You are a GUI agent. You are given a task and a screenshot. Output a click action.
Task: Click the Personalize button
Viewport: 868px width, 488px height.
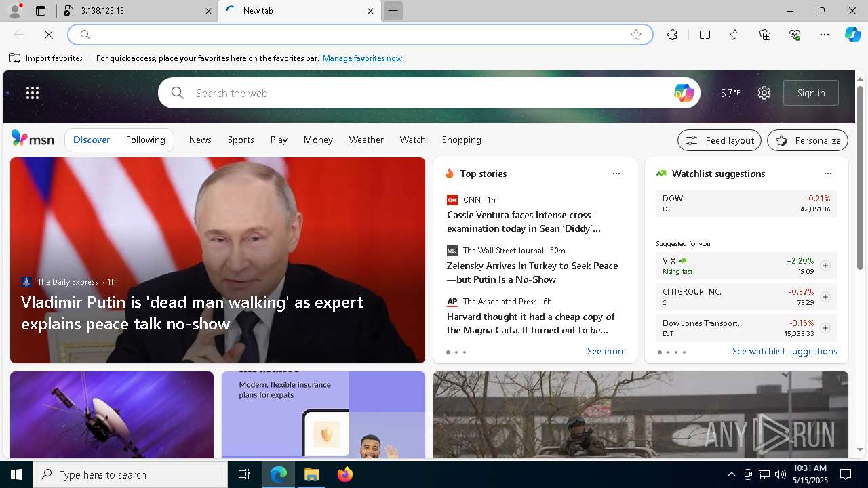[x=808, y=140]
